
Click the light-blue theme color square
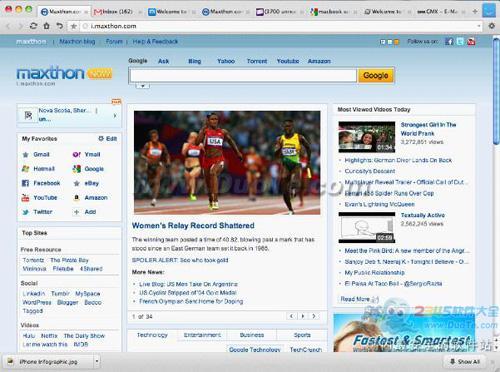pyautogui.click(x=390, y=42)
